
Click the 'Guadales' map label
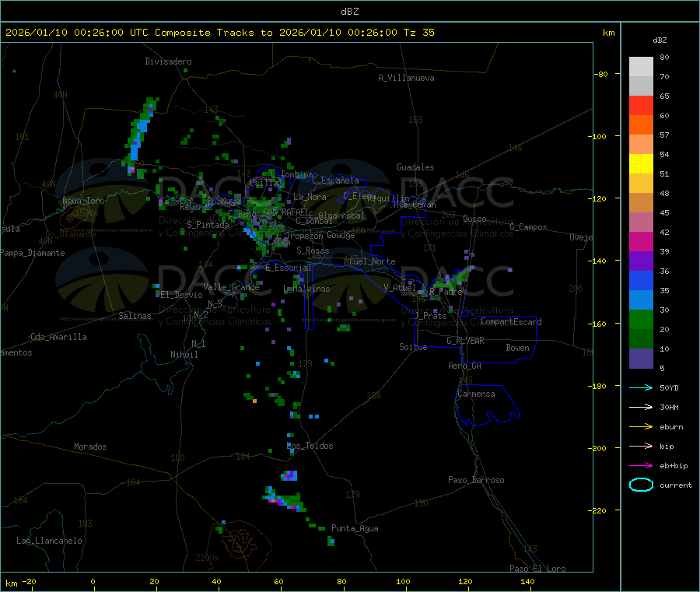point(415,167)
